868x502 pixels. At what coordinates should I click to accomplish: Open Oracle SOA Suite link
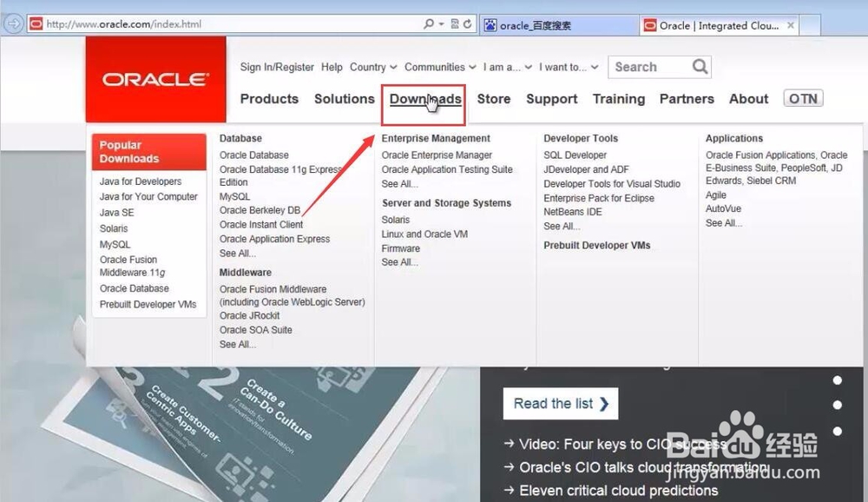coord(255,330)
